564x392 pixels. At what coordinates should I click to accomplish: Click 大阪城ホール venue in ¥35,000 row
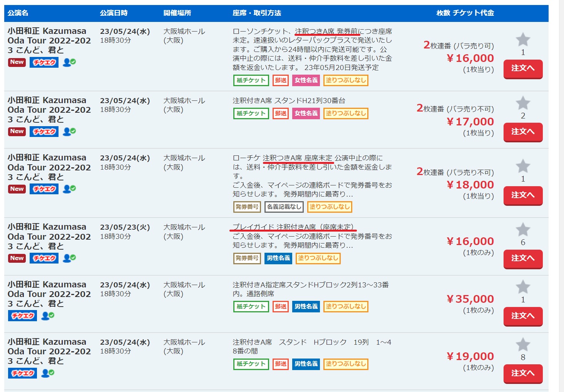[184, 289]
